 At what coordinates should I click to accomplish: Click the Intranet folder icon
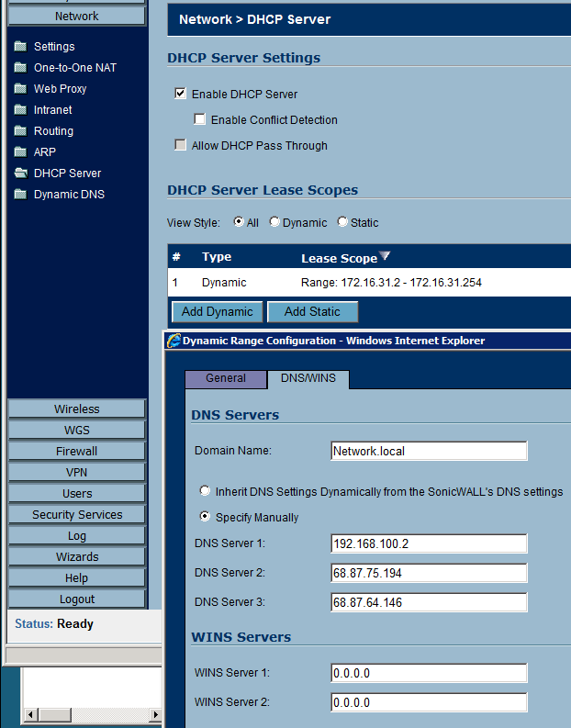[x=20, y=110]
